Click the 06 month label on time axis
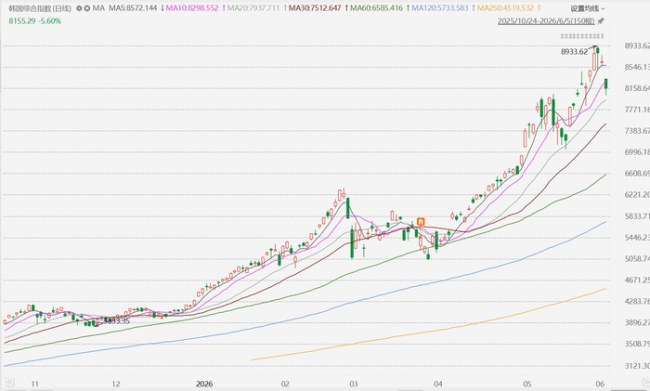Image resolution: width=650 pixels, height=391 pixels. 600,384
